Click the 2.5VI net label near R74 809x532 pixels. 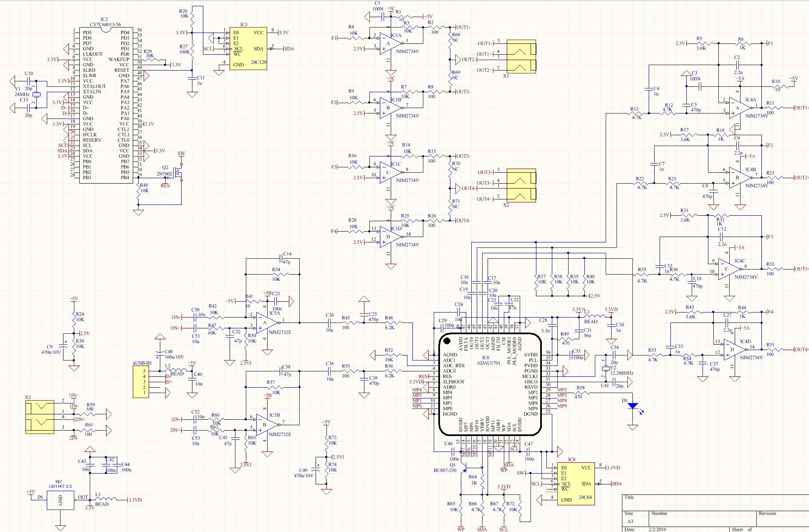(338, 457)
